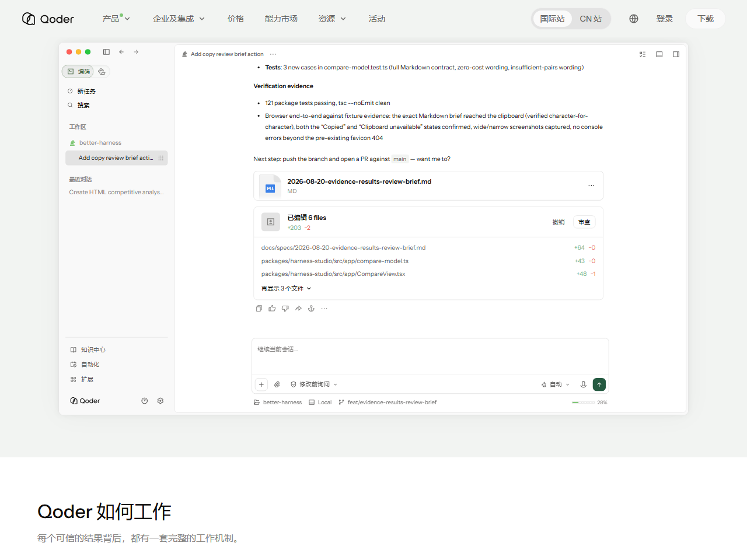Screen dimensions: 747x560
Task: Click the Qoder logo in the site header
Action: [x=48, y=19]
